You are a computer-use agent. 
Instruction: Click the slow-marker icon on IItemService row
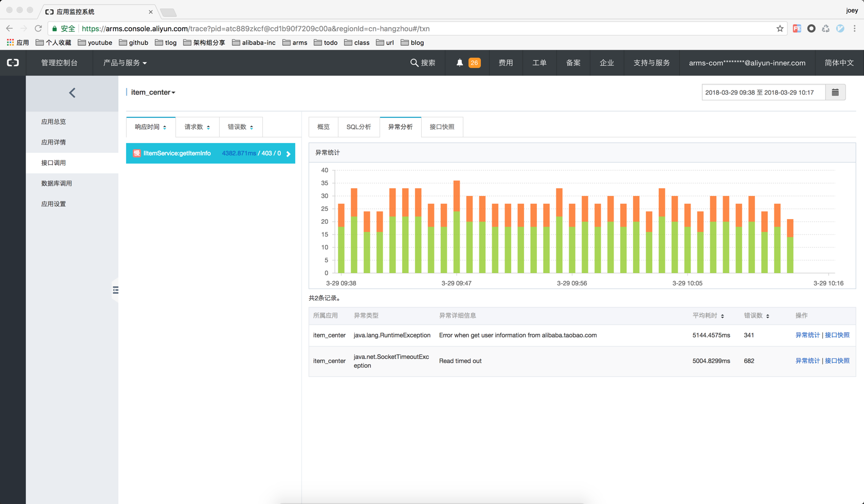coord(136,153)
